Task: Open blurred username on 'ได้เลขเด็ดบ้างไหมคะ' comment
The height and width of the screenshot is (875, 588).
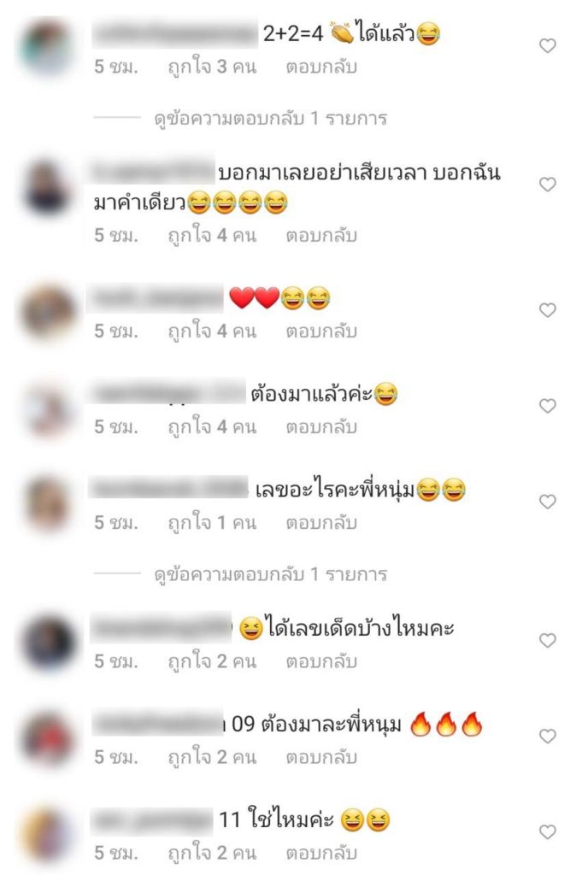Action: 162,628
